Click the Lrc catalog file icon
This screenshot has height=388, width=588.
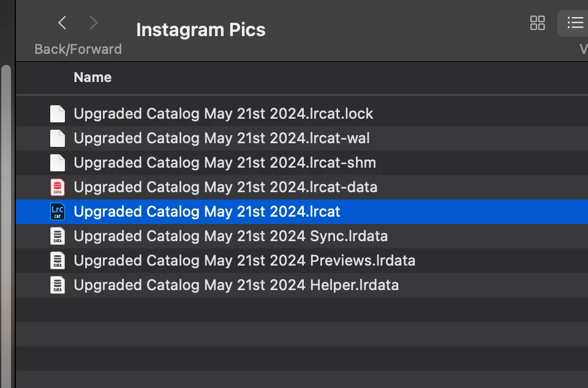click(57, 212)
